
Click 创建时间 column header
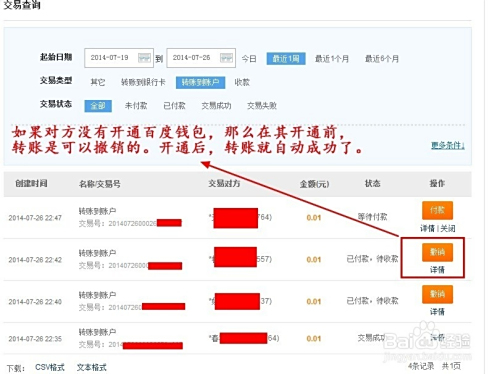31,183
